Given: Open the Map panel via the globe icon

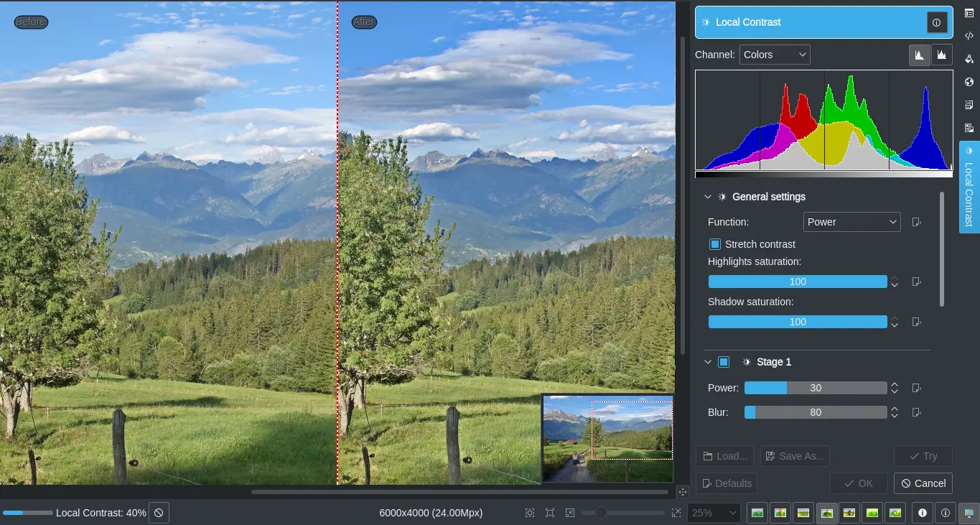Looking at the screenshot, I should click(x=969, y=82).
